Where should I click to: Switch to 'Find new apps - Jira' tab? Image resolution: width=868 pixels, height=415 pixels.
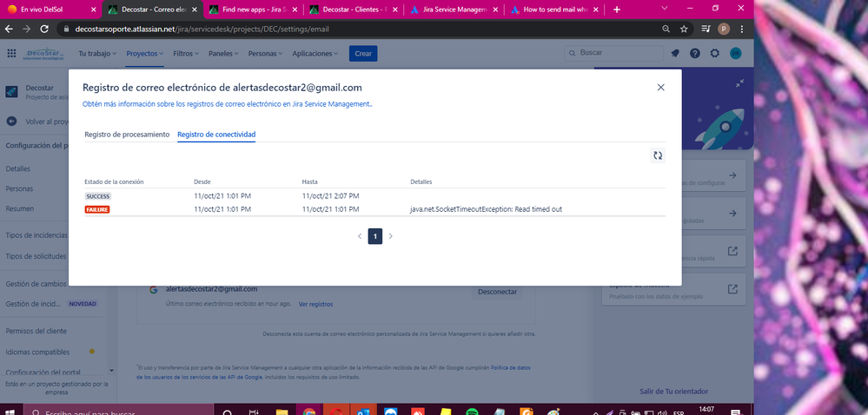(x=253, y=10)
